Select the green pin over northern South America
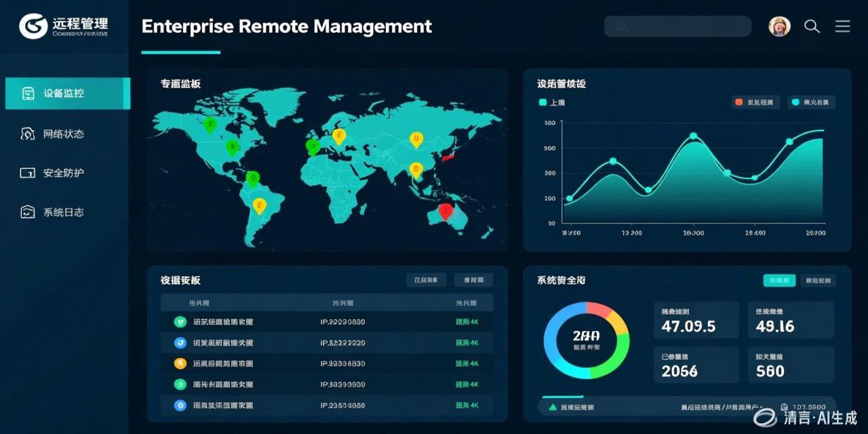This screenshot has height=434, width=868. pyautogui.click(x=253, y=179)
